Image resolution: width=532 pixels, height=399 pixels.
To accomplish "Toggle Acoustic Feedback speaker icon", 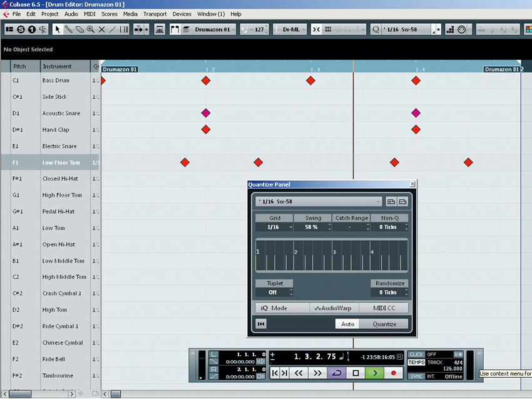I will pyautogui.click(x=43, y=29).
